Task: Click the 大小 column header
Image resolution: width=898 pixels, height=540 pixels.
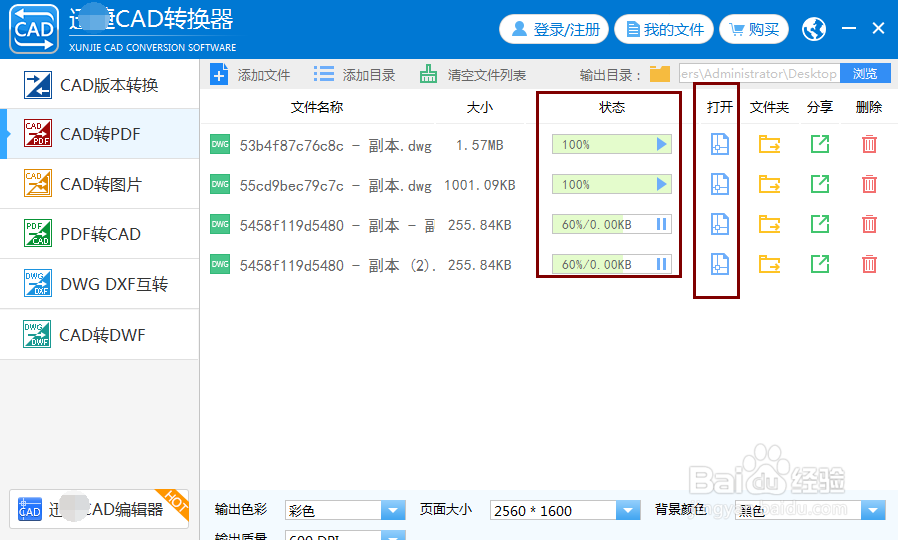Action: point(480,107)
